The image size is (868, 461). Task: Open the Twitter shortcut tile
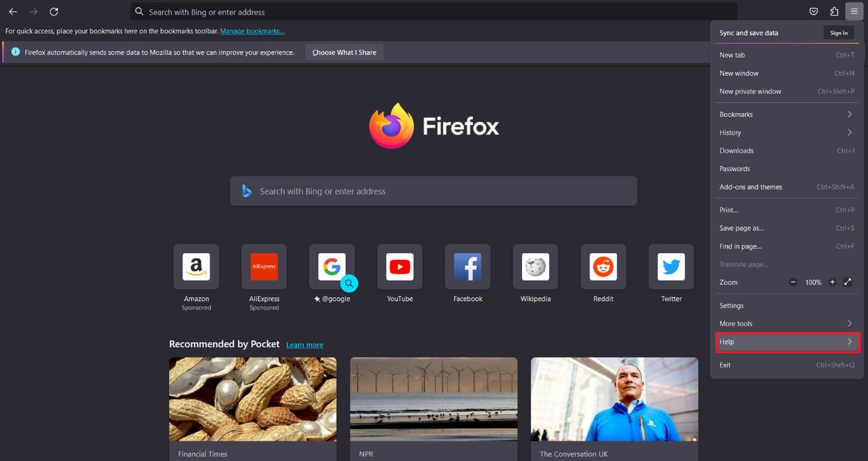[x=671, y=267]
